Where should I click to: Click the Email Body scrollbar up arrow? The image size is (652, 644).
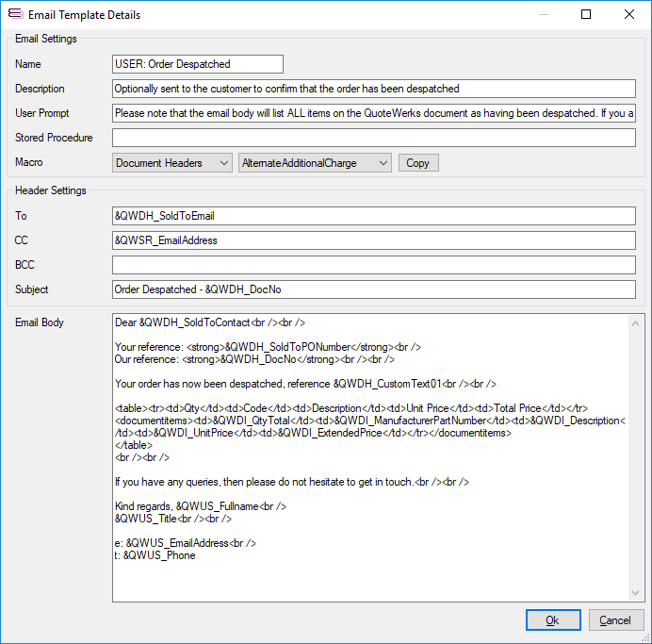click(x=636, y=323)
